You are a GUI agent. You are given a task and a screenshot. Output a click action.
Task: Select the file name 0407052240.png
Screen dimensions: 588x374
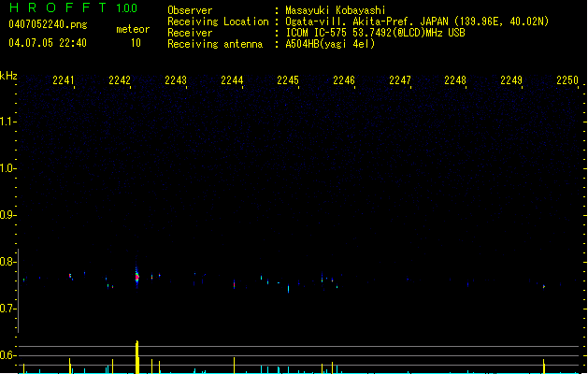(48, 24)
